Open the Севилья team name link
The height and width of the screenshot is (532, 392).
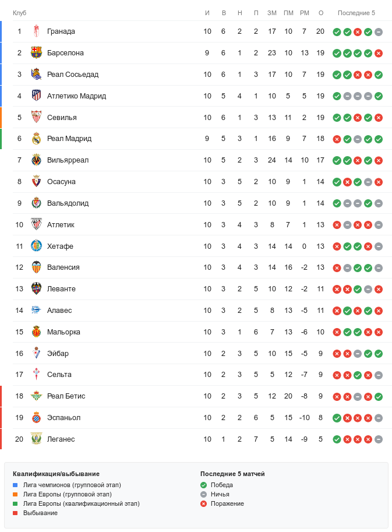pos(62,117)
